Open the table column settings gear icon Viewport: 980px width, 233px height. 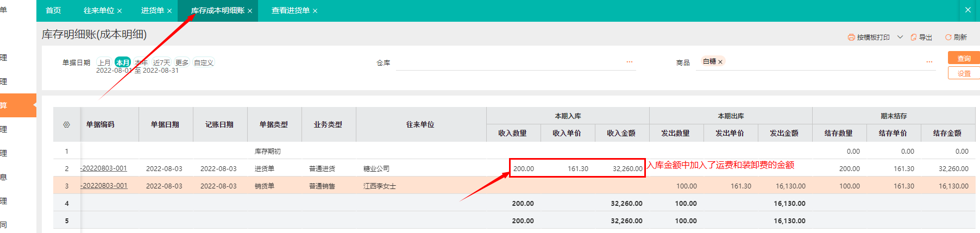tap(66, 125)
